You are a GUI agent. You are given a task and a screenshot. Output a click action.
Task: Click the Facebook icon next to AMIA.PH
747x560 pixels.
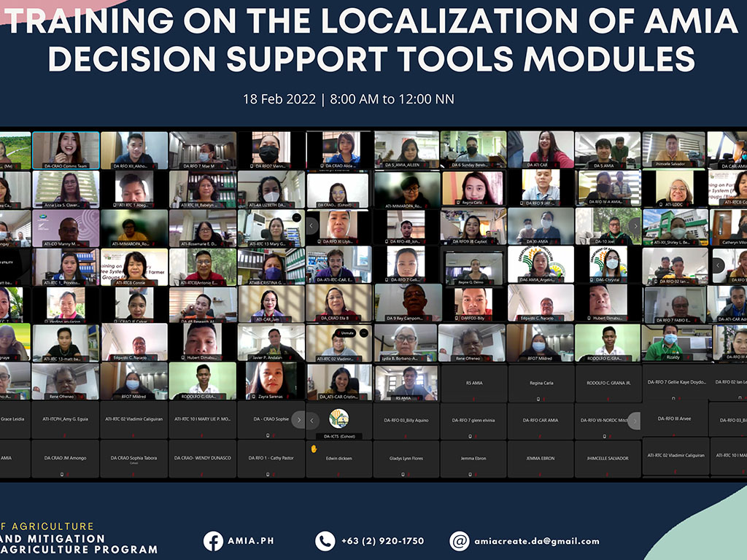tap(213, 541)
